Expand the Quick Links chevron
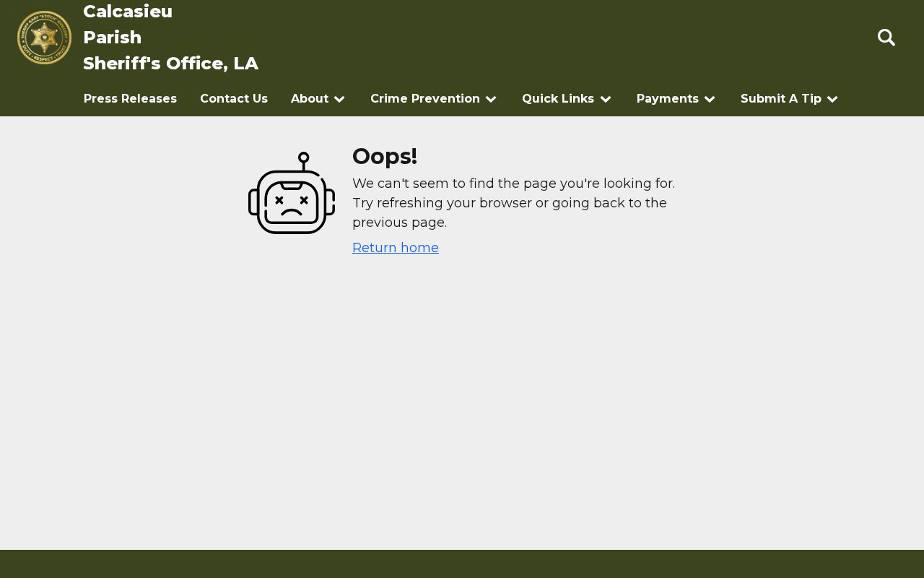The image size is (924, 578). (x=606, y=99)
